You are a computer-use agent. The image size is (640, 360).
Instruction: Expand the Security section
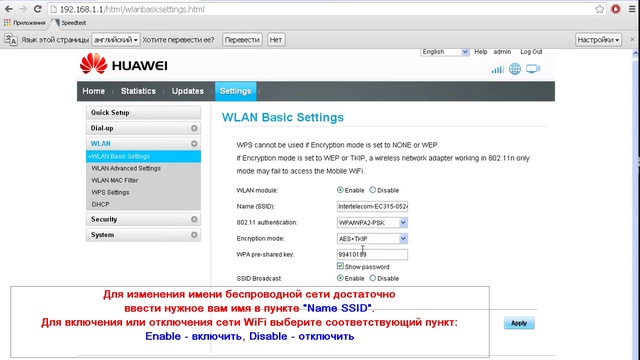tap(143, 220)
